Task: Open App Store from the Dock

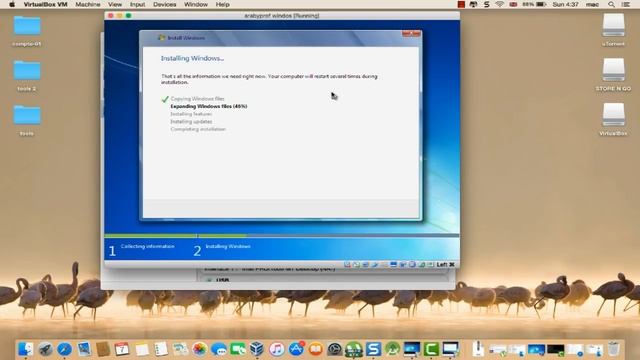Action: click(x=296, y=349)
